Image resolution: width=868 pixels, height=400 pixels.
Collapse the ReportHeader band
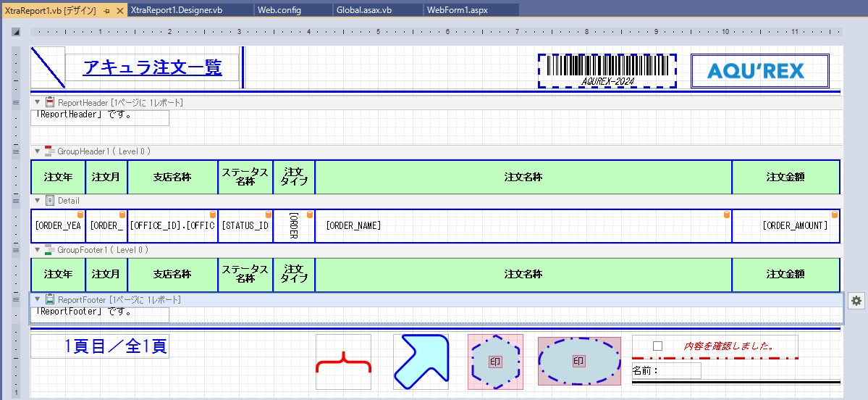pos(38,103)
